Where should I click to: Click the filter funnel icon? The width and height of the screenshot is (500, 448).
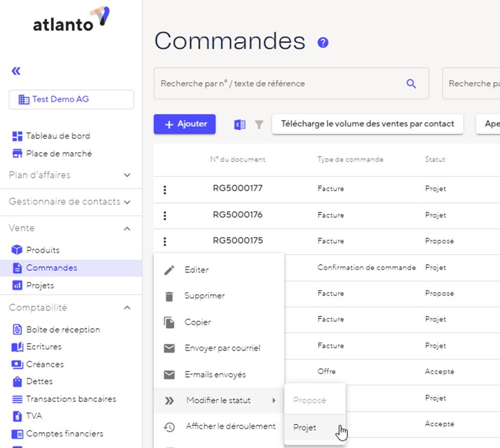(259, 125)
